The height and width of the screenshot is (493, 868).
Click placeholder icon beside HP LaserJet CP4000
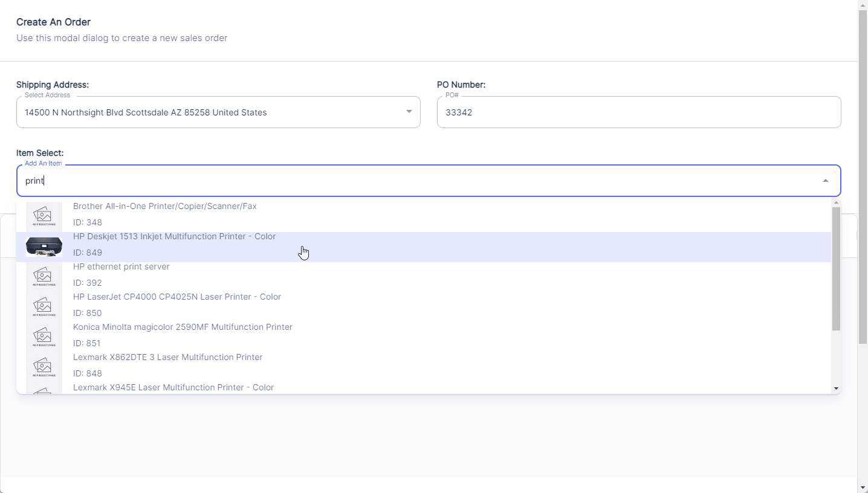(x=44, y=307)
